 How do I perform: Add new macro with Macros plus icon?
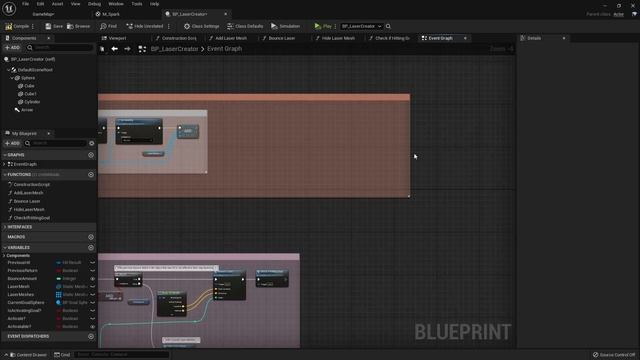tap(91, 237)
